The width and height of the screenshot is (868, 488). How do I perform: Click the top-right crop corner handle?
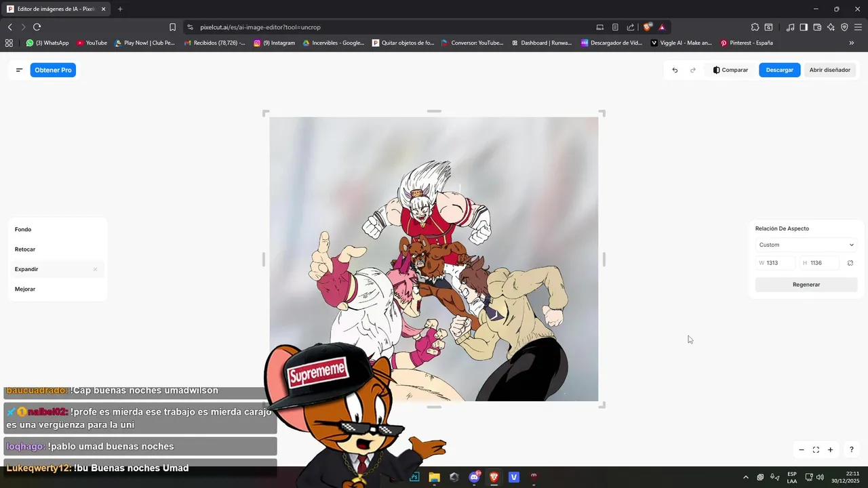602,113
